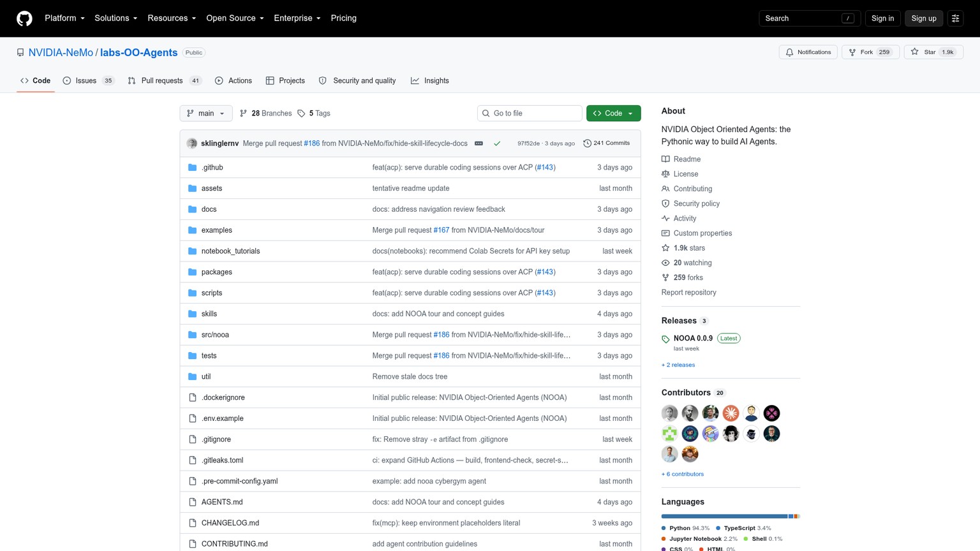Open the src/nooa folder
The image size is (980, 551).
click(x=215, y=335)
